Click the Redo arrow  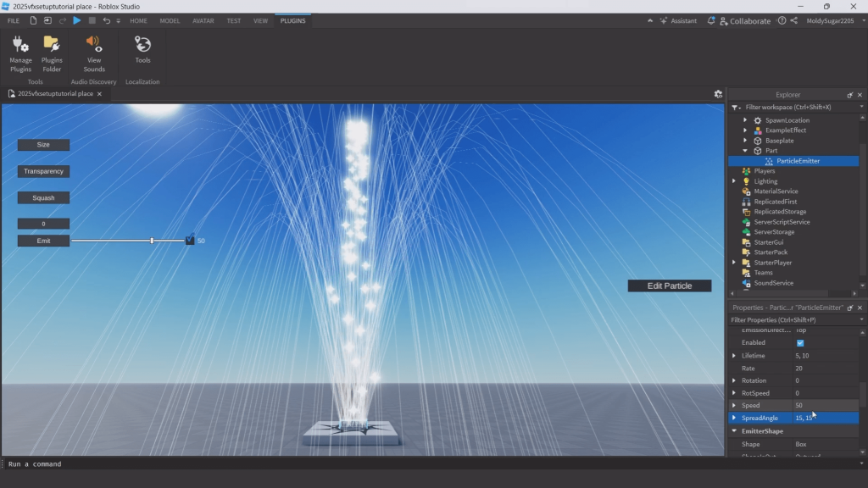pos(63,20)
